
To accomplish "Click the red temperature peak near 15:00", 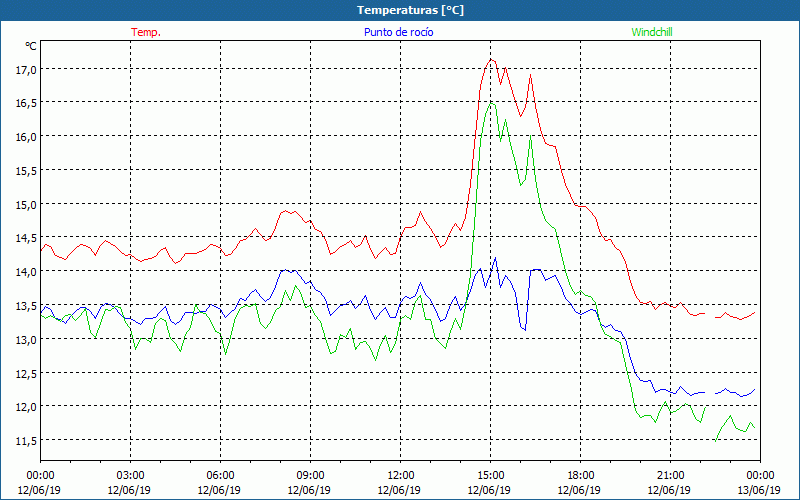I will (491, 59).
